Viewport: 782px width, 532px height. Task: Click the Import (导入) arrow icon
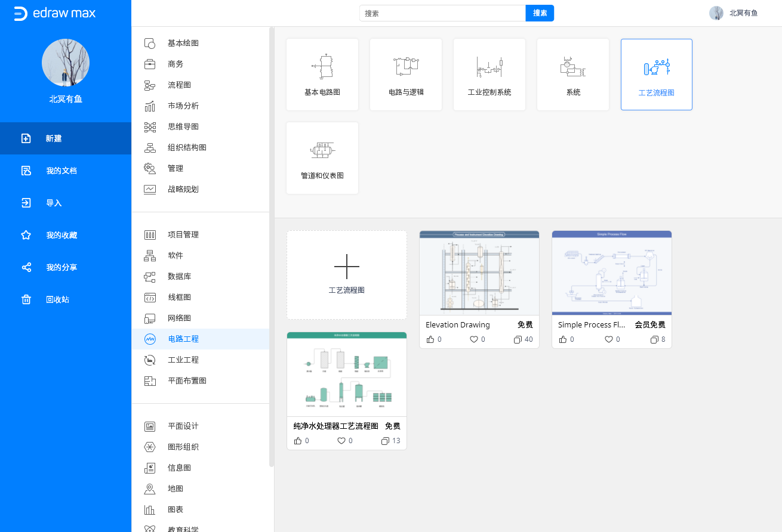click(26, 203)
